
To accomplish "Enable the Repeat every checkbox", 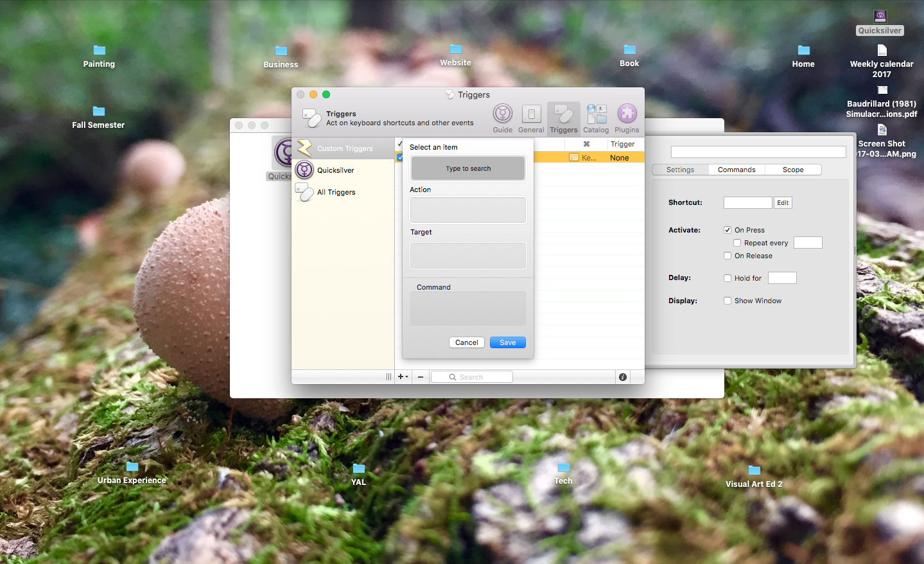I will 737,243.
